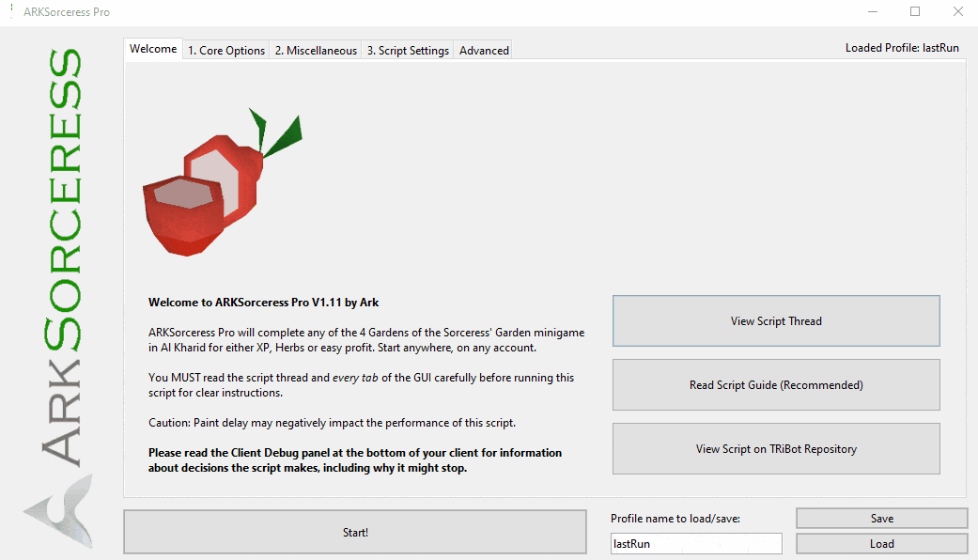
Task: Click the ARKSorceress Pro title bar text
Action: coord(67,12)
